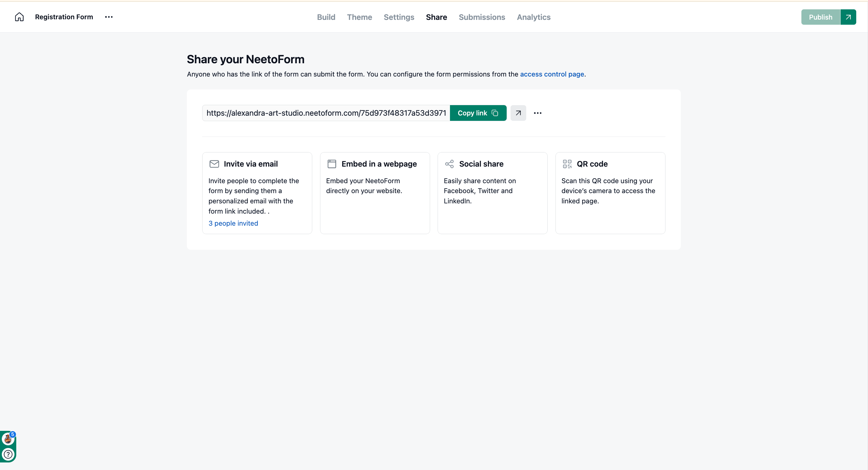The height and width of the screenshot is (470, 868).
Task: Switch to the Build tab
Action: [x=326, y=17]
